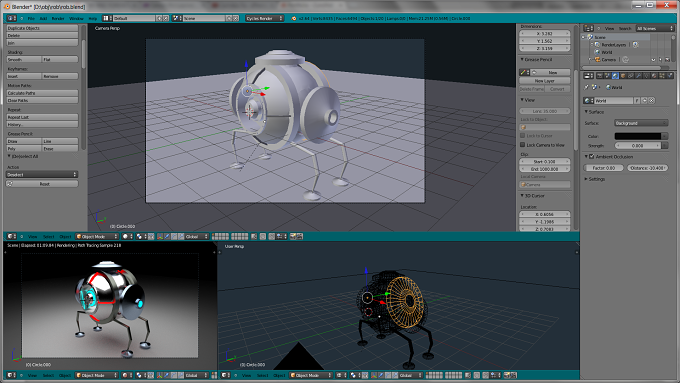
Task: Toggle the Lock to Cursor checkbox
Action: pyautogui.click(x=523, y=136)
